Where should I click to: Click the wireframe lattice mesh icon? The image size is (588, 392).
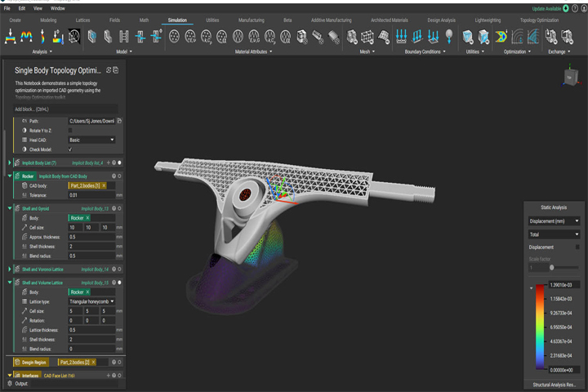coord(367,37)
